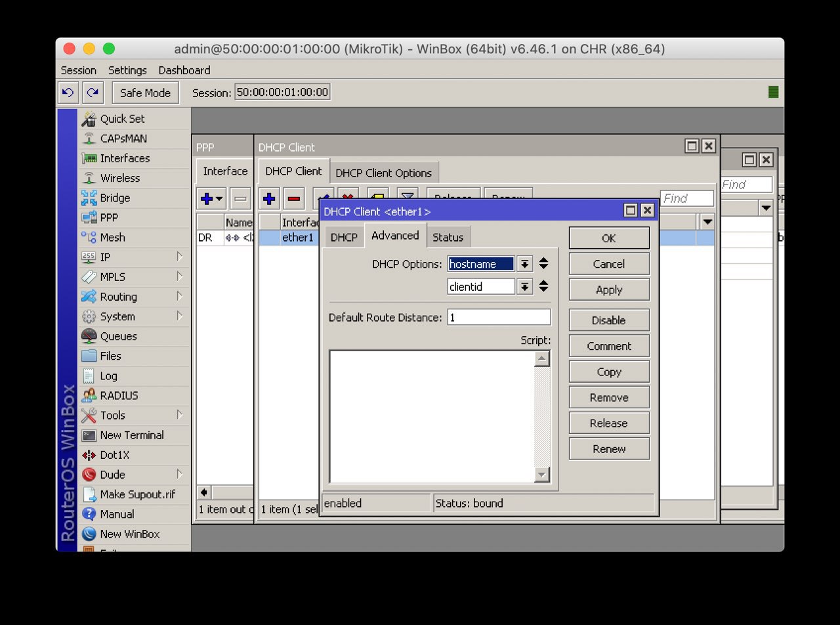This screenshot has height=625, width=840.
Task: Click the Release button in the dialog
Action: pyautogui.click(x=609, y=423)
